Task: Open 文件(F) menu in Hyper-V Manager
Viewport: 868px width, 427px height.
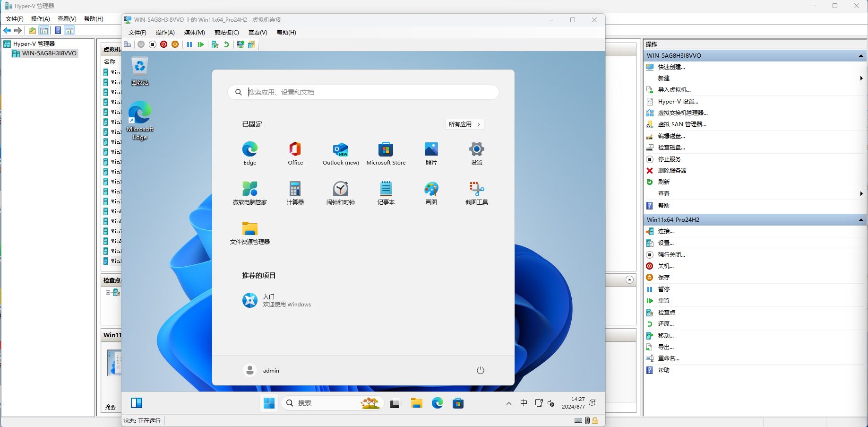Action: pyautogui.click(x=15, y=19)
